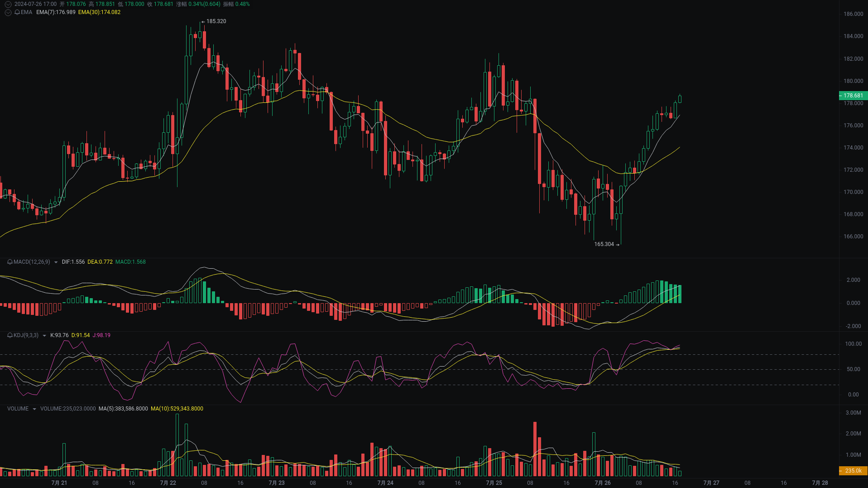Viewport: 868px width, 488px height.
Task: Toggle the VOLUME indicator display arrow
Action: tap(34, 409)
